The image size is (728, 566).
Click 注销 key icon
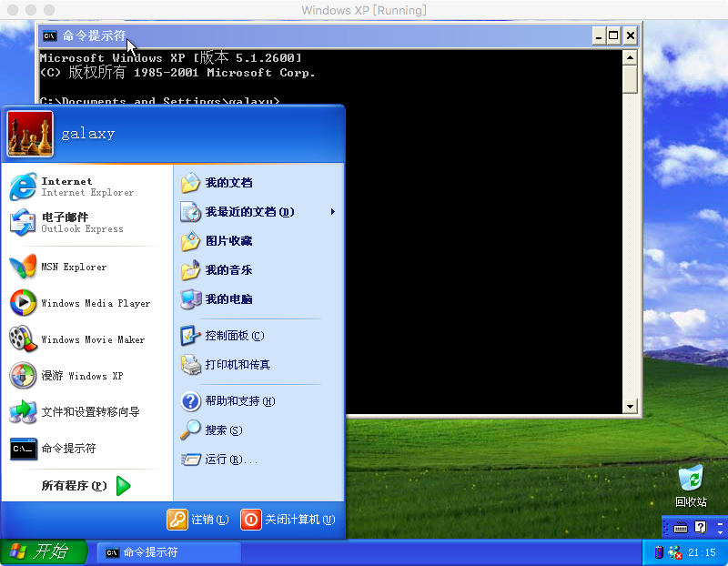point(177,520)
